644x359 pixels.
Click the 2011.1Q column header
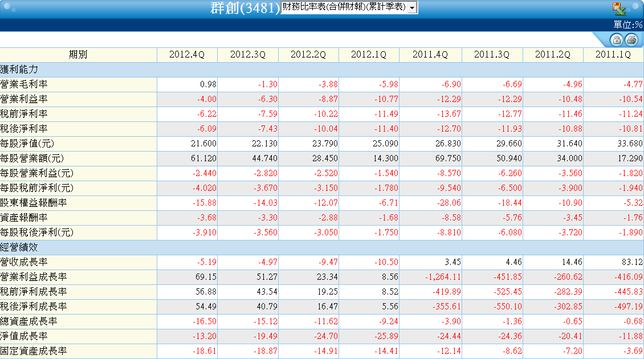pyautogui.click(x=613, y=55)
